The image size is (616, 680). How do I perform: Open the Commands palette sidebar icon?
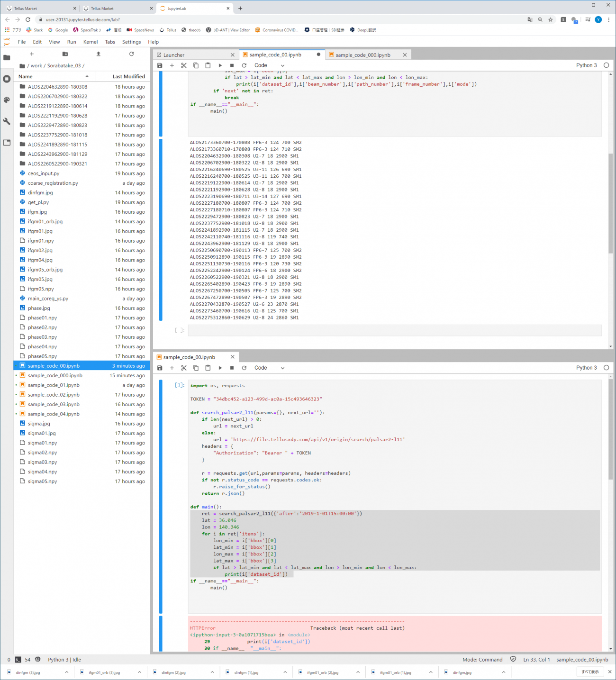pos(7,100)
